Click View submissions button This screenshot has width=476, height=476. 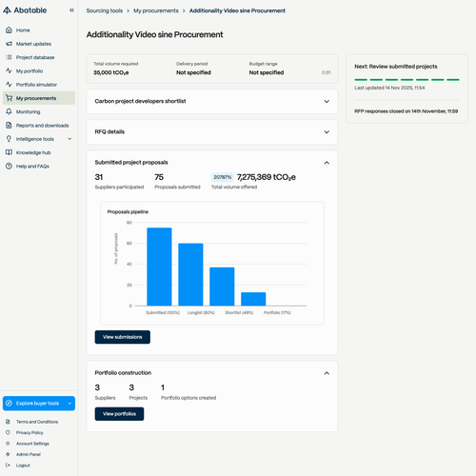click(x=123, y=337)
